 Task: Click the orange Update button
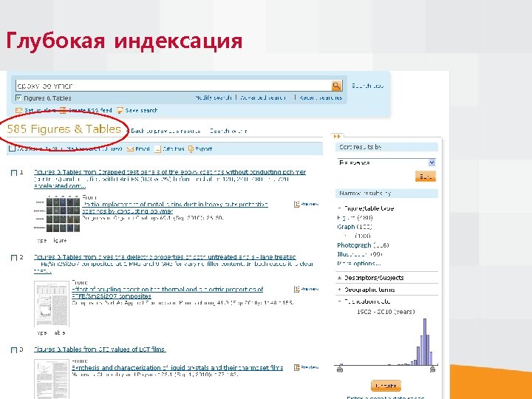386,386
